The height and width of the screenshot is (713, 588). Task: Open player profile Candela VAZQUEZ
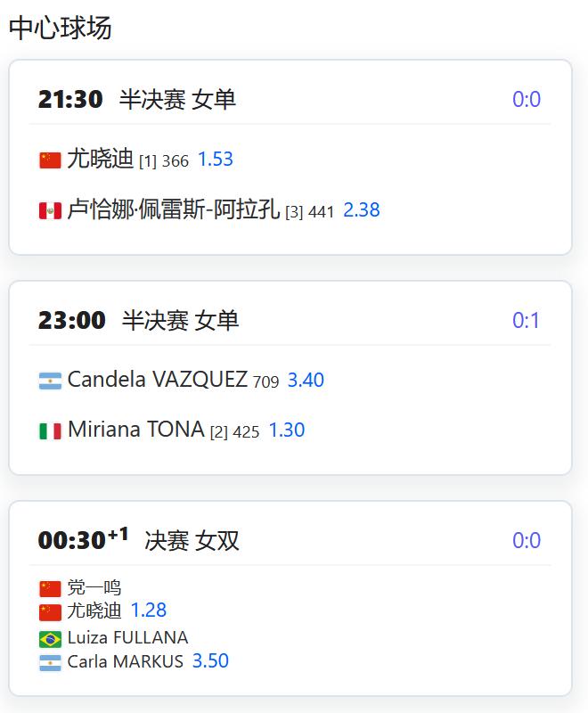pos(157,380)
